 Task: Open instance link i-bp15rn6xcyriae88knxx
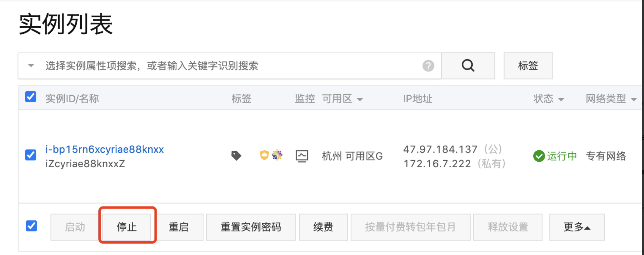coord(104,149)
